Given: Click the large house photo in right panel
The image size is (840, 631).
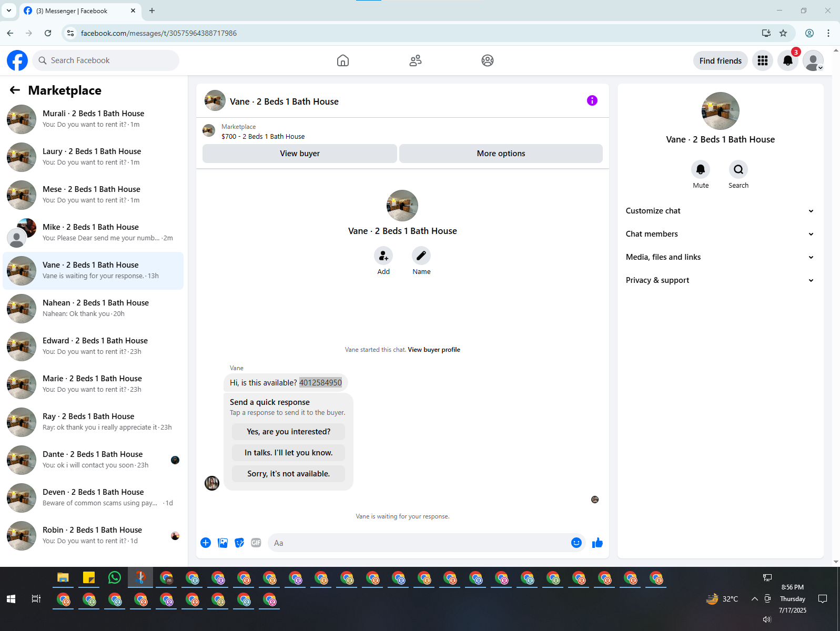Looking at the screenshot, I should pyautogui.click(x=721, y=111).
